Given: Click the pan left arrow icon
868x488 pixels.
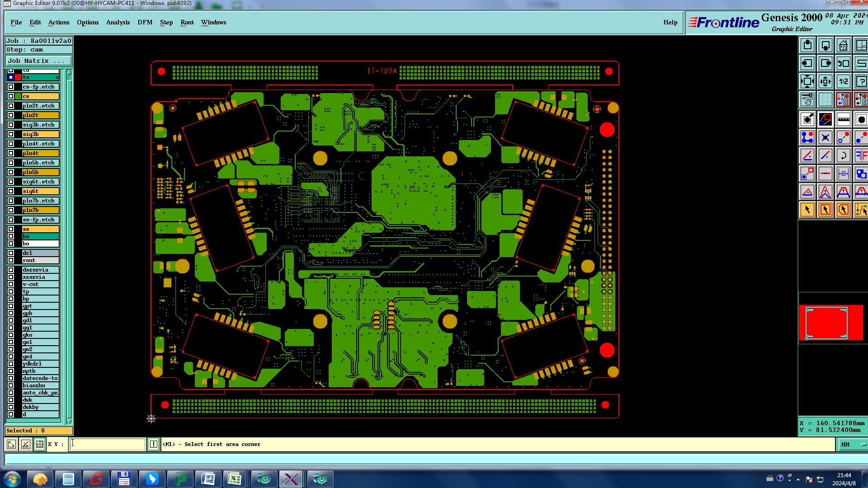Looking at the screenshot, I should (x=807, y=63).
